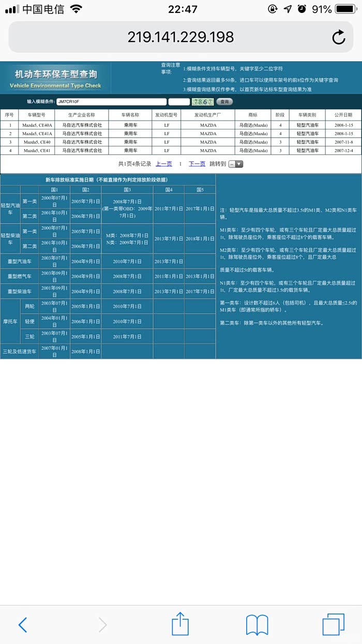Image resolution: width=362 pixels, height=644 pixels.
Task: Click the 国5 column header
Action: (200, 189)
